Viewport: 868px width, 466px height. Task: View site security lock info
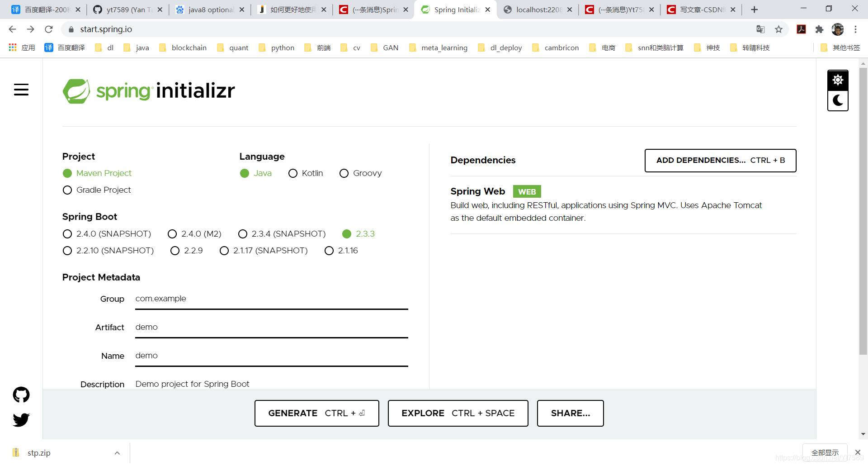coord(71,29)
